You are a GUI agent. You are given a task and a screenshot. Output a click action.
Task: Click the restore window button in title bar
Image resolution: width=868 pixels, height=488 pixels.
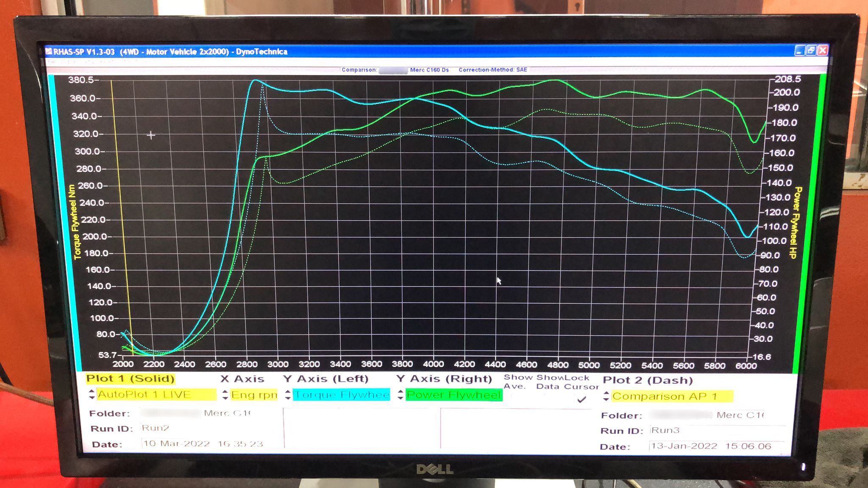[811, 50]
